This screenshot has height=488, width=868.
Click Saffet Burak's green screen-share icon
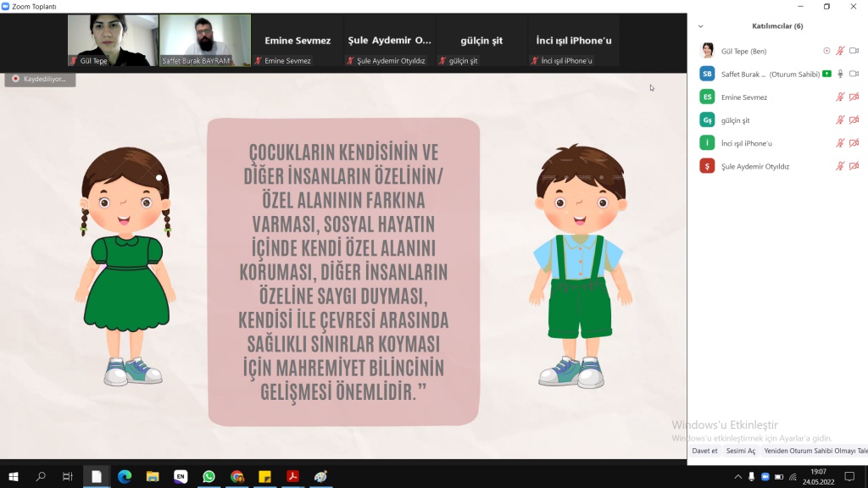[826, 74]
